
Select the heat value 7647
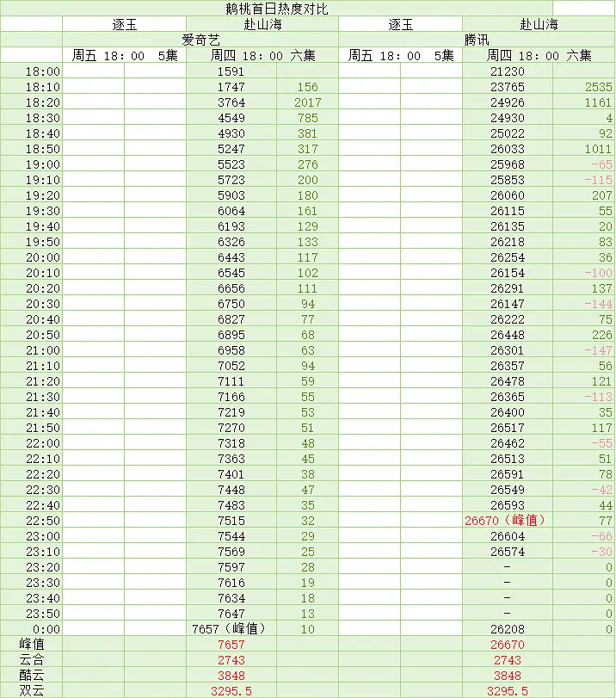231,614
